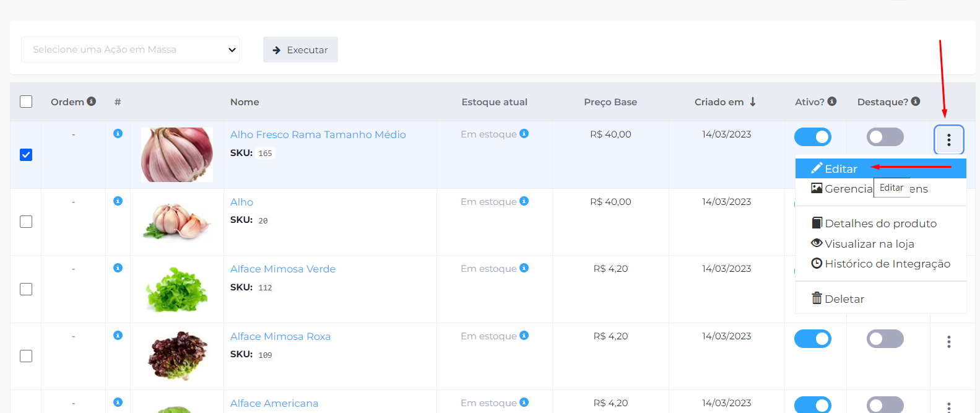Toggle Ativo switch for Alface Mimosa Roxa
The image size is (980, 413).
813,339
